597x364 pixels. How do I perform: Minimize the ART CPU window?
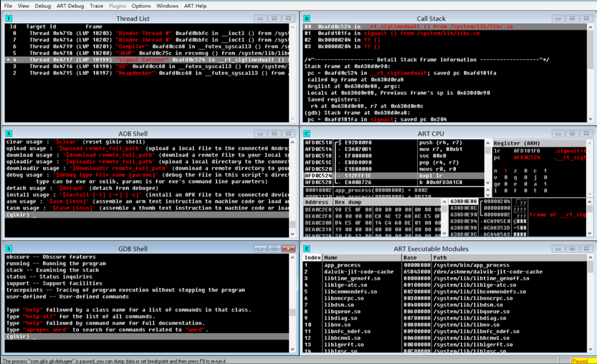pos(558,134)
